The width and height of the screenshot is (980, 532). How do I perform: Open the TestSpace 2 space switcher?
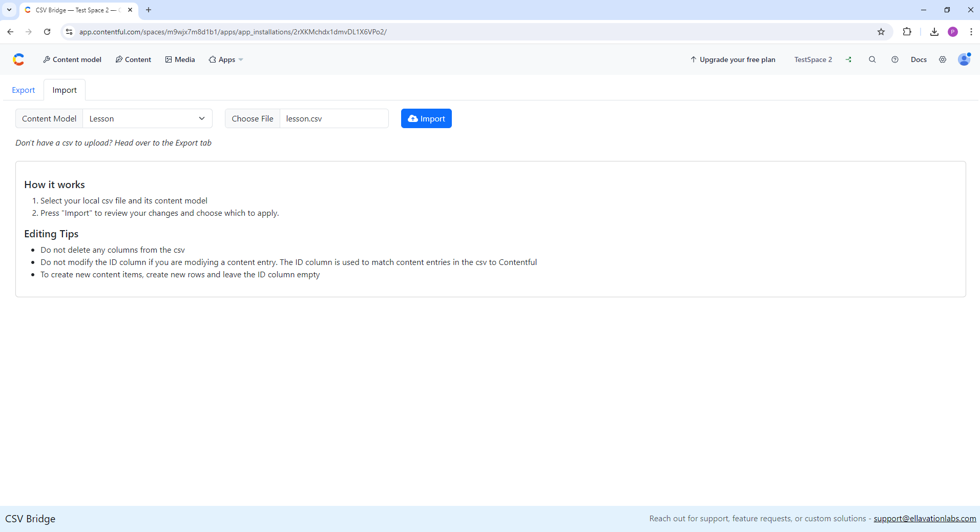[x=813, y=59]
